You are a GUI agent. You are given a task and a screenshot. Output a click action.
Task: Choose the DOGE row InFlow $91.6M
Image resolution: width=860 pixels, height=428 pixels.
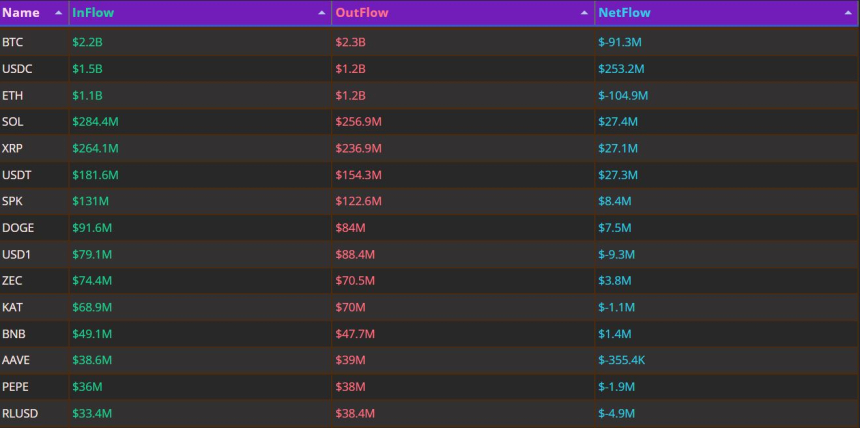point(92,228)
